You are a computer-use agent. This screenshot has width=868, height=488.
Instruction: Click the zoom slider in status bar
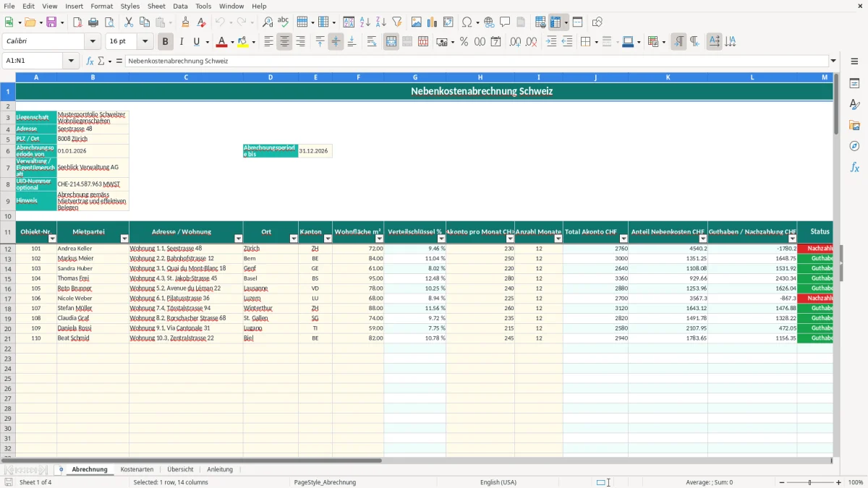(x=810, y=482)
